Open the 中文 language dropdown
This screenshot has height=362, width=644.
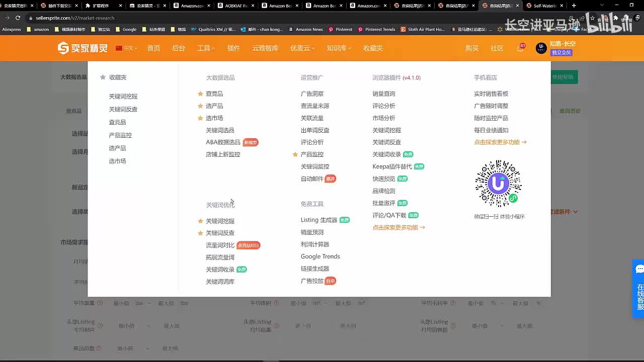126,48
